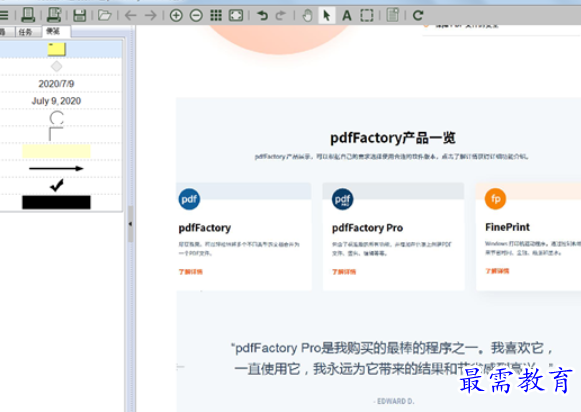Click the refresh icon in toolbar
Screen dimensions: 581x412
tap(418, 15)
